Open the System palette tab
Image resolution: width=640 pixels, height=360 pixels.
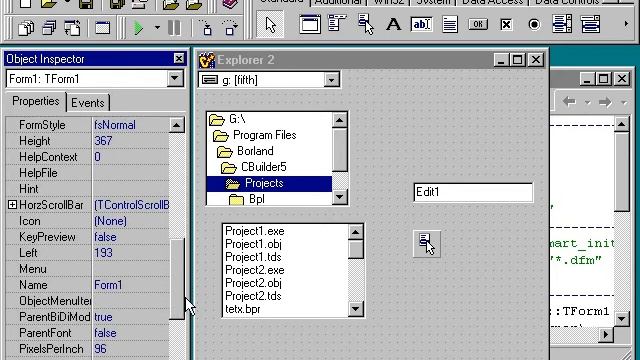tap(433, 2)
